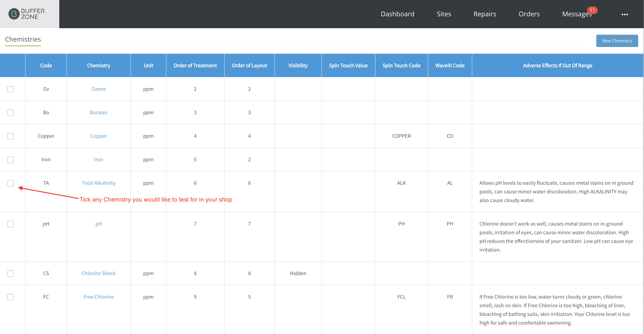The width and height of the screenshot is (644, 334).
Task: Check the Iron row checkbox
Action: tap(10, 160)
